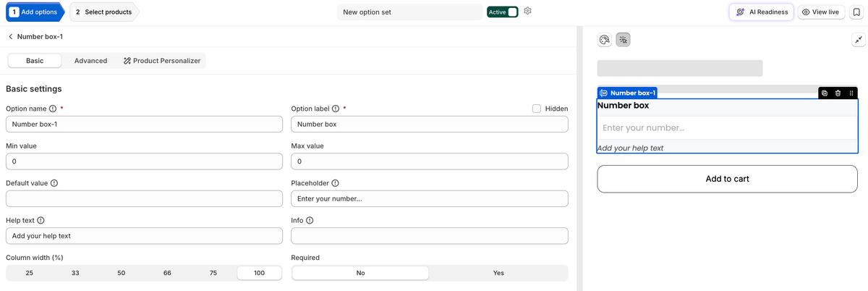This screenshot has width=868, height=291.
Task: Click the Basic settings heading
Action: [x=34, y=89]
